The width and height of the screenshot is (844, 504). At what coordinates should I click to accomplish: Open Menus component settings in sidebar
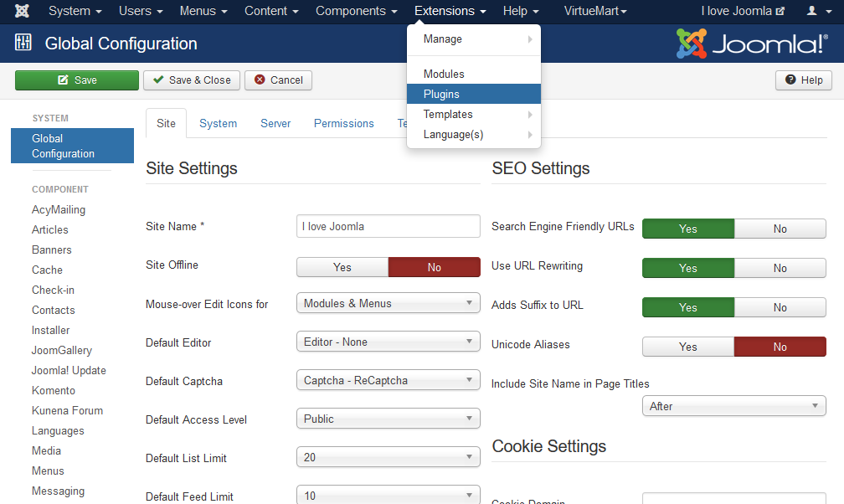(48, 471)
